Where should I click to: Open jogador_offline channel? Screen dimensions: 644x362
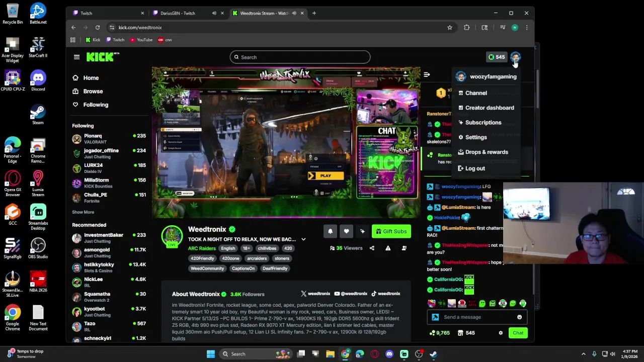(x=109, y=153)
